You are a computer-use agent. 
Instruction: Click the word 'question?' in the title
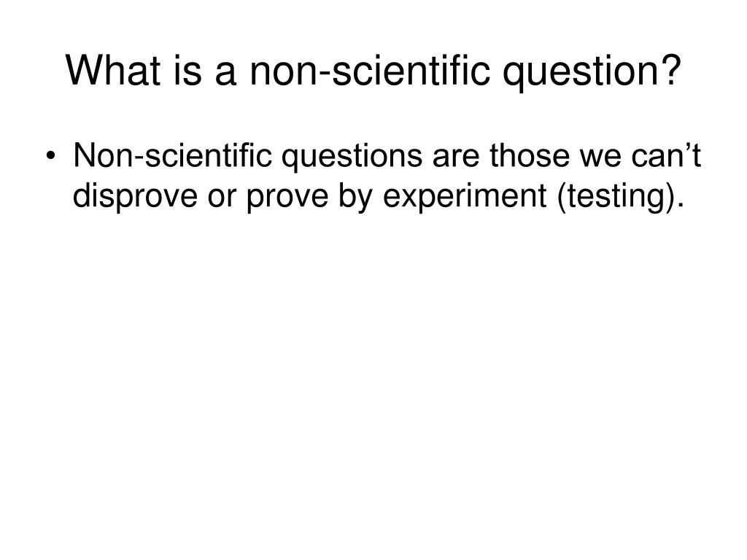click(x=592, y=72)
